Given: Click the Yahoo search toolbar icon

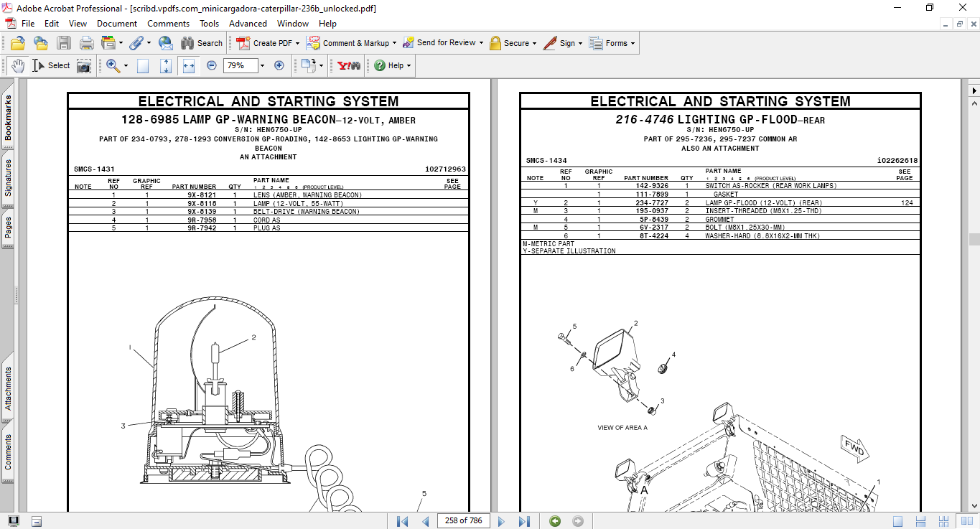Looking at the screenshot, I should coord(349,65).
